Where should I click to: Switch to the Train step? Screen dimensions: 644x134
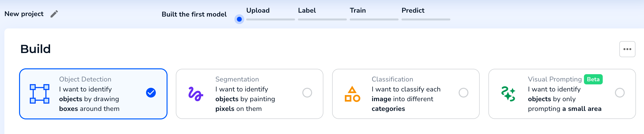(x=358, y=10)
